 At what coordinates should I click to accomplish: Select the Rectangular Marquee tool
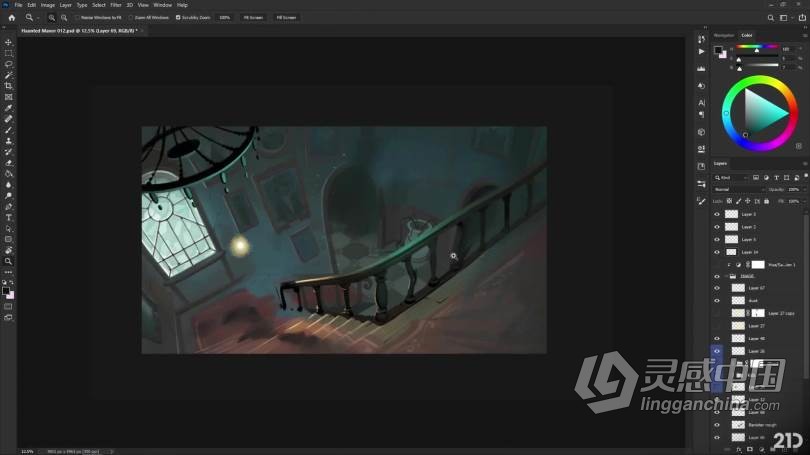[8, 53]
